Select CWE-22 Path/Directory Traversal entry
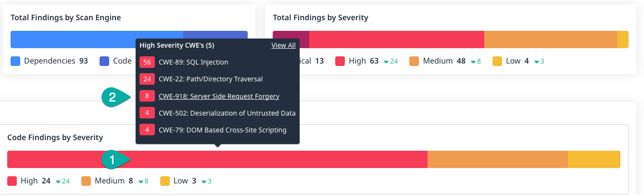This screenshot has width=644, height=195. (x=211, y=79)
